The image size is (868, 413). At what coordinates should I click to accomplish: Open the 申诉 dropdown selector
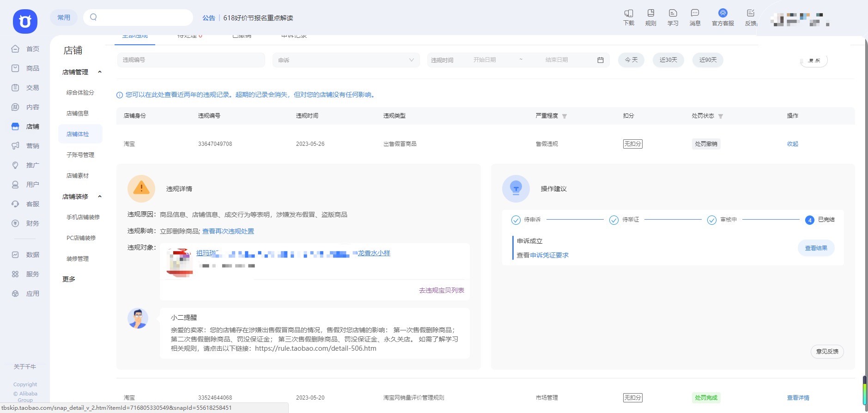(346, 60)
